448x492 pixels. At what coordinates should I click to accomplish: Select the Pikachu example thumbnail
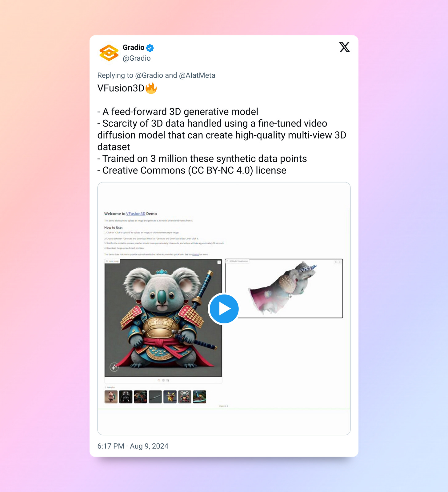pos(170,397)
